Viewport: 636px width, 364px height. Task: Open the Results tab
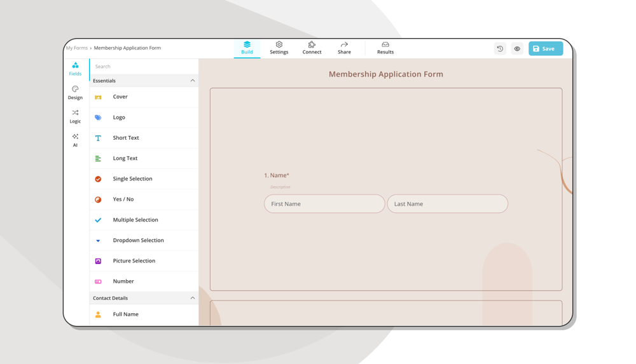click(x=385, y=48)
